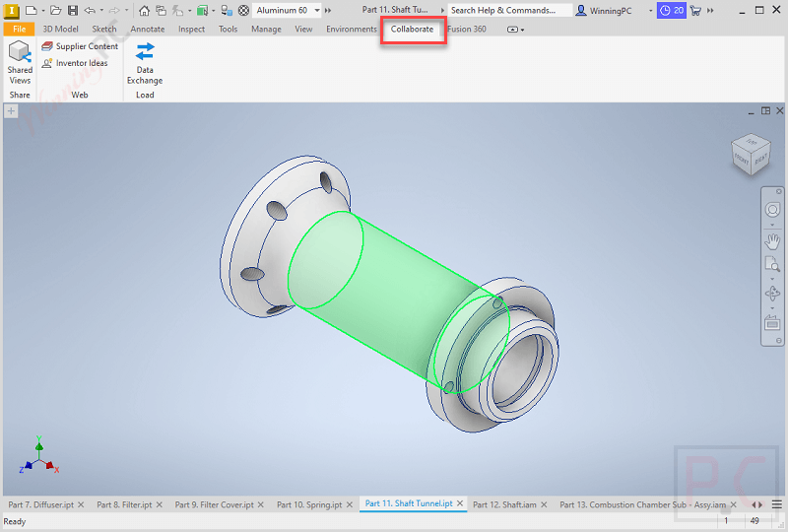Click the Autodesk Inventor application logo
The image size is (788, 532).
(11, 11)
